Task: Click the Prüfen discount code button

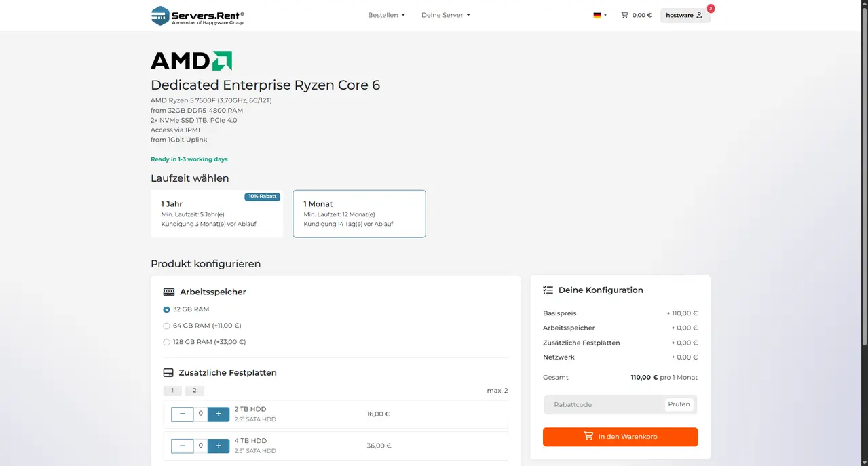Action: point(679,404)
